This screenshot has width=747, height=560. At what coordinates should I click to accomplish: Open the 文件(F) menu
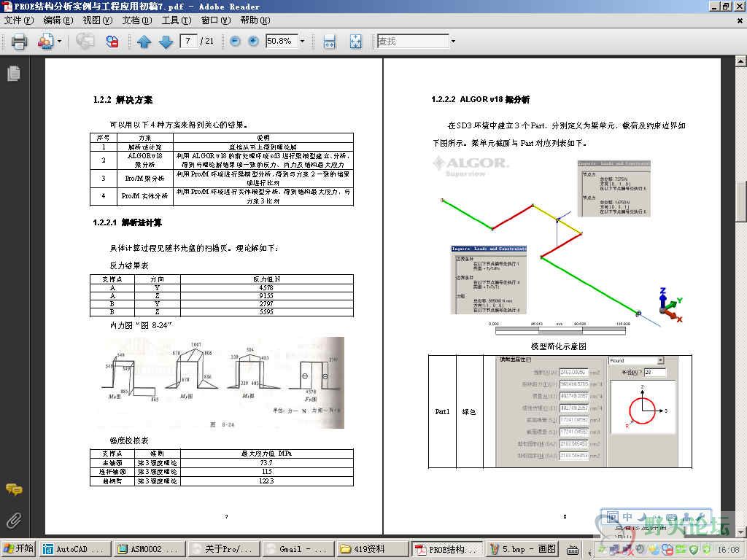[18, 20]
